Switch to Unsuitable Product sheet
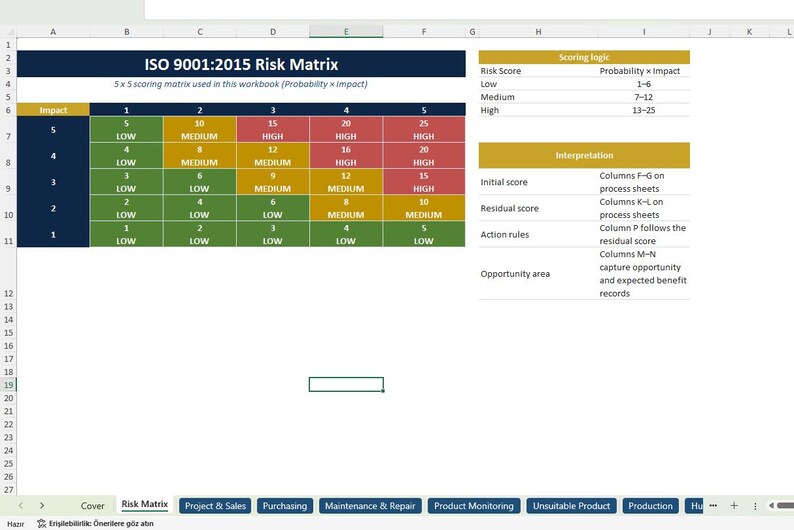 [x=571, y=506]
